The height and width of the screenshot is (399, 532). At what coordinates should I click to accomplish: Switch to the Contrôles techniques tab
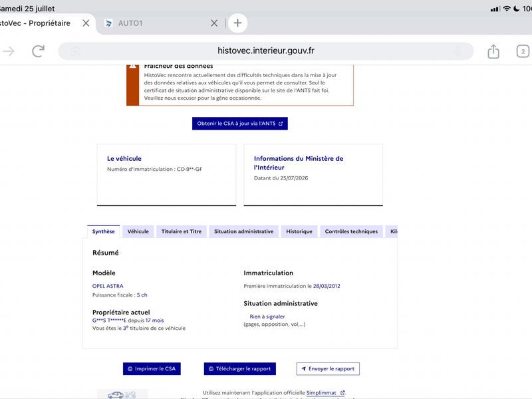point(351,231)
